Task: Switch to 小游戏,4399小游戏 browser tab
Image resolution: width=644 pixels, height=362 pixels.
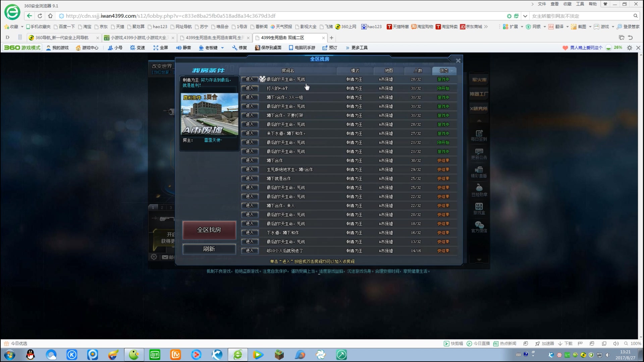Action: tap(138, 38)
